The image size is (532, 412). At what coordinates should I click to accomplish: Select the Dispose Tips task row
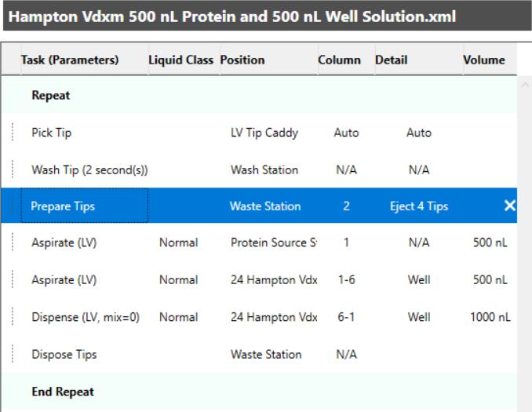pos(64,354)
